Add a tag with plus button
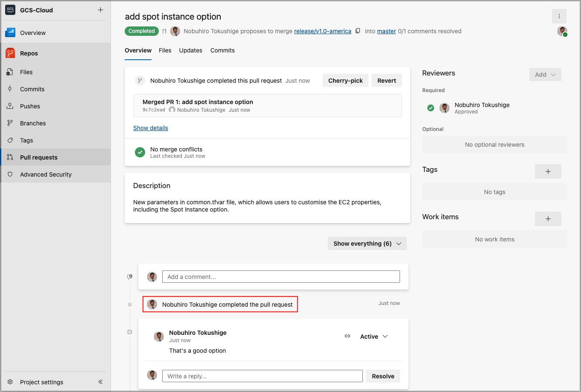 click(548, 171)
